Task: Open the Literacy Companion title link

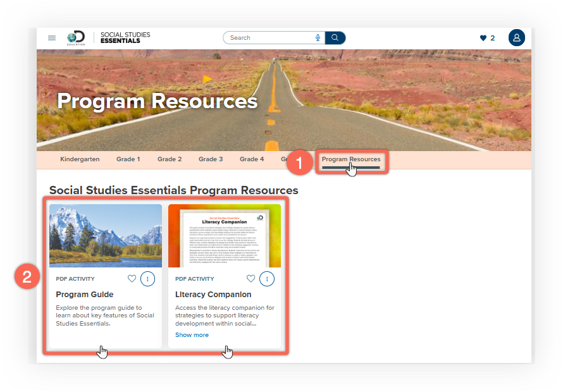Action: point(213,295)
